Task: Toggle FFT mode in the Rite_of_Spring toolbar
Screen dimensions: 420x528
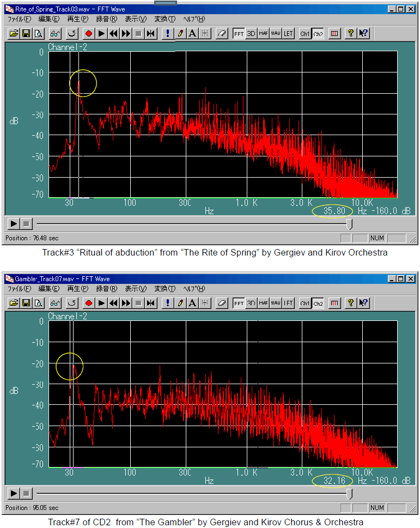Action: pyautogui.click(x=239, y=33)
